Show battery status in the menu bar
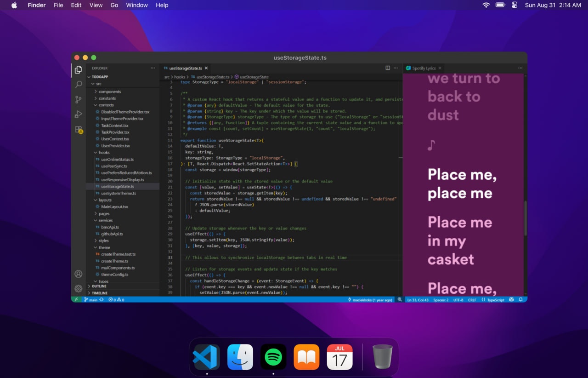588x378 pixels. point(500,5)
